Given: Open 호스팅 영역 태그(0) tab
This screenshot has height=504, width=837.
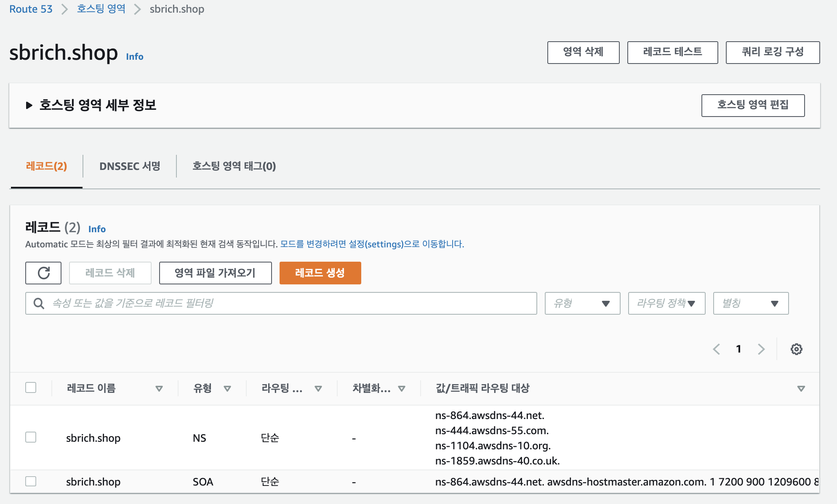Looking at the screenshot, I should pos(234,166).
